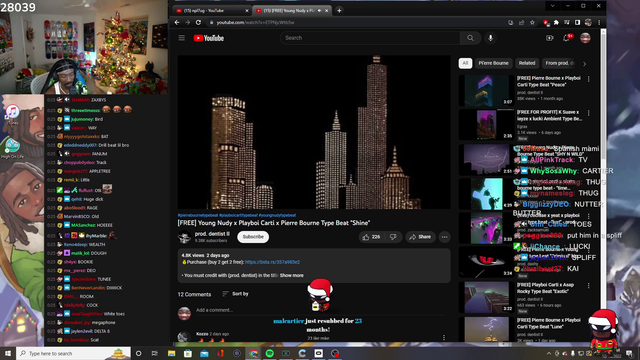Click the Share button under the video
This screenshot has width=640, height=360.
click(420, 237)
